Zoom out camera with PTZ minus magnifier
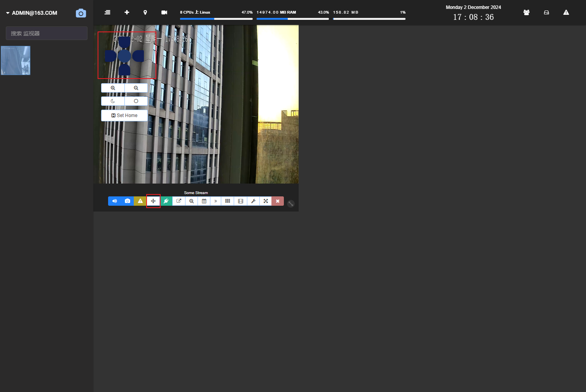The width and height of the screenshot is (586, 392). [x=136, y=88]
